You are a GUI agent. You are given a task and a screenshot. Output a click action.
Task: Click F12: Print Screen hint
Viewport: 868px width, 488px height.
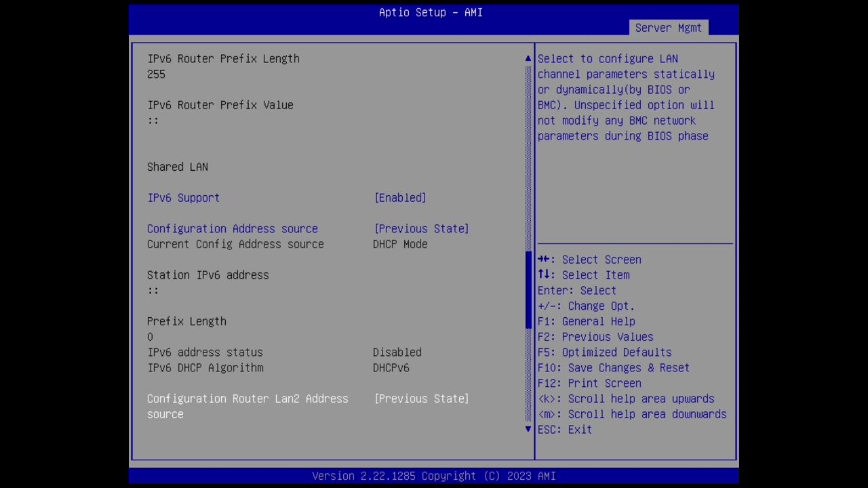pyautogui.click(x=589, y=384)
